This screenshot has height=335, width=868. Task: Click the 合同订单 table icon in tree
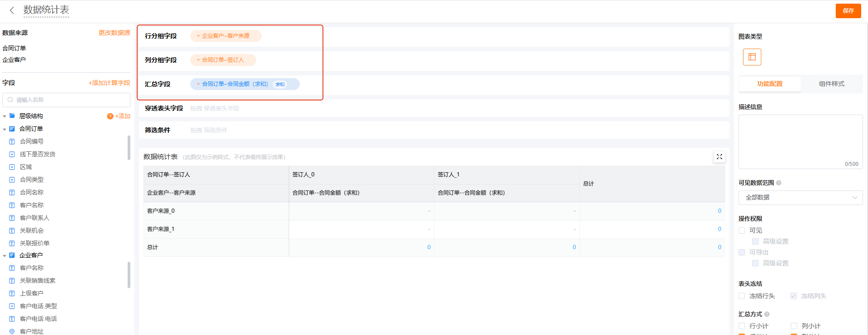click(x=12, y=129)
